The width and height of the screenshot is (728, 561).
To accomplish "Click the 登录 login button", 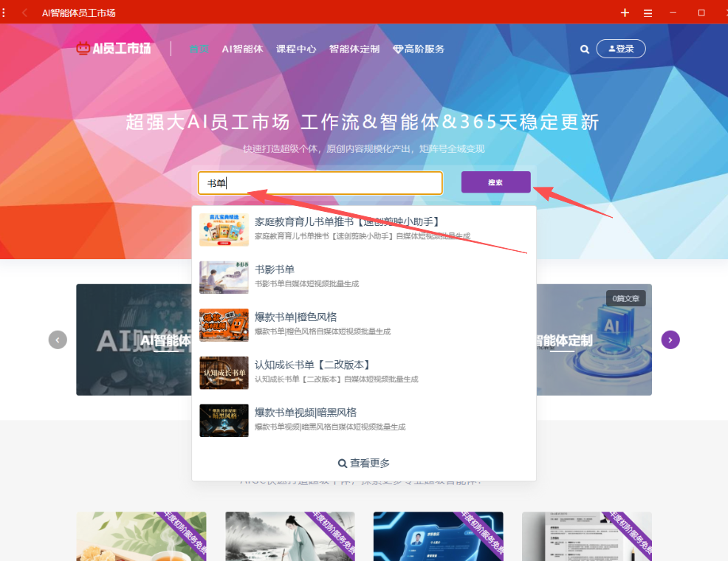I will pos(621,49).
